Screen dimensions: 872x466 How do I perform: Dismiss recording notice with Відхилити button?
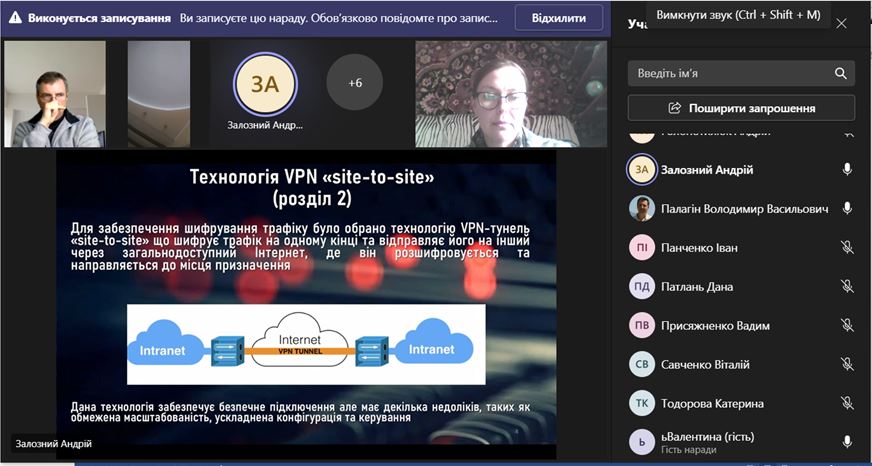[x=558, y=18]
